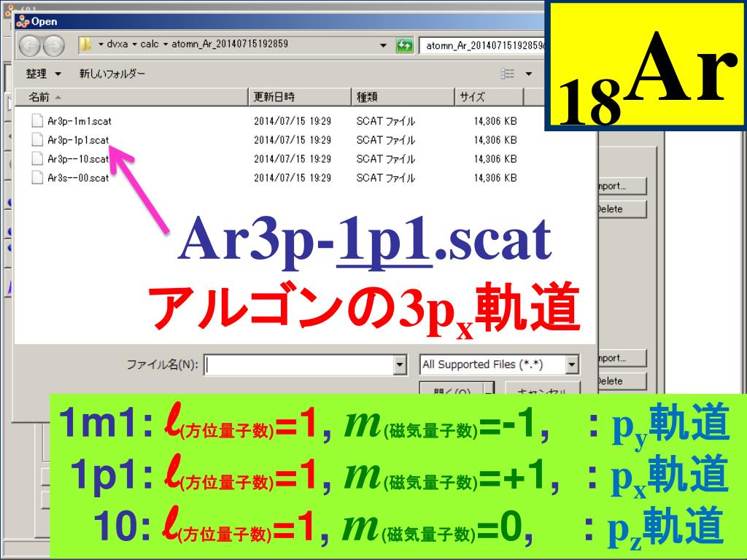Click dvxa in the address path

coord(117,44)
